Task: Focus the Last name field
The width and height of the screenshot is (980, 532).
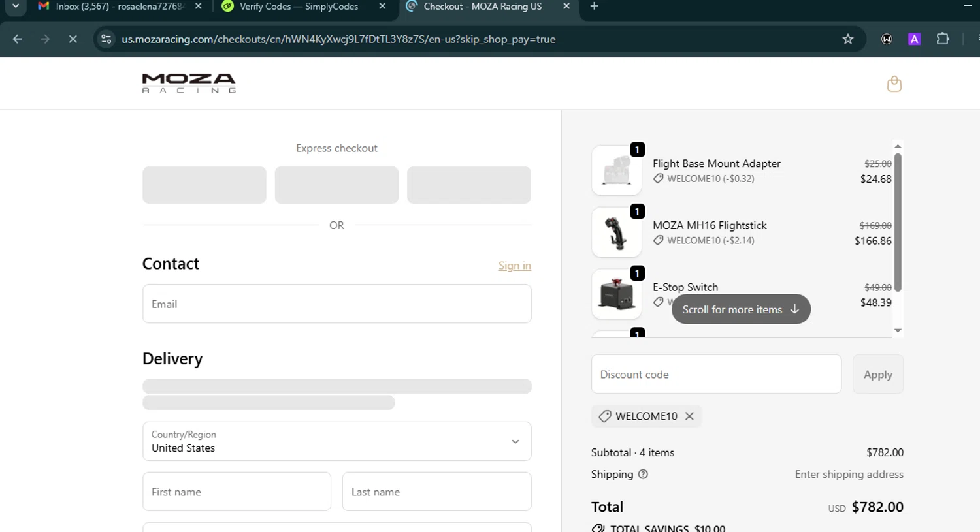Action: (x=436, y=492)
